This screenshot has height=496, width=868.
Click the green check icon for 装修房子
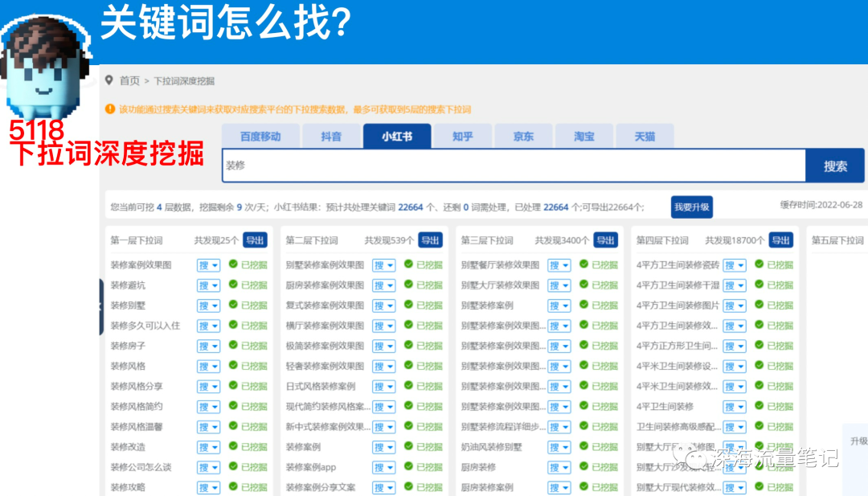(x=233, y=345)
